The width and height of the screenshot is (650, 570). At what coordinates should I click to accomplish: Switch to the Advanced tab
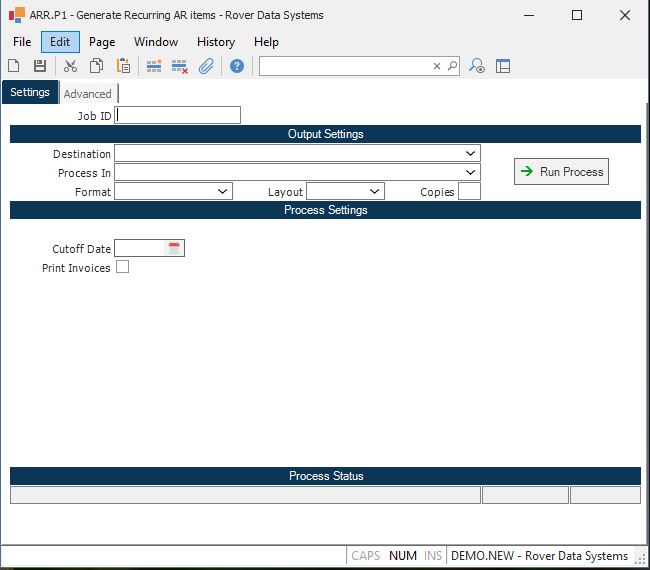tap(88, 94)
